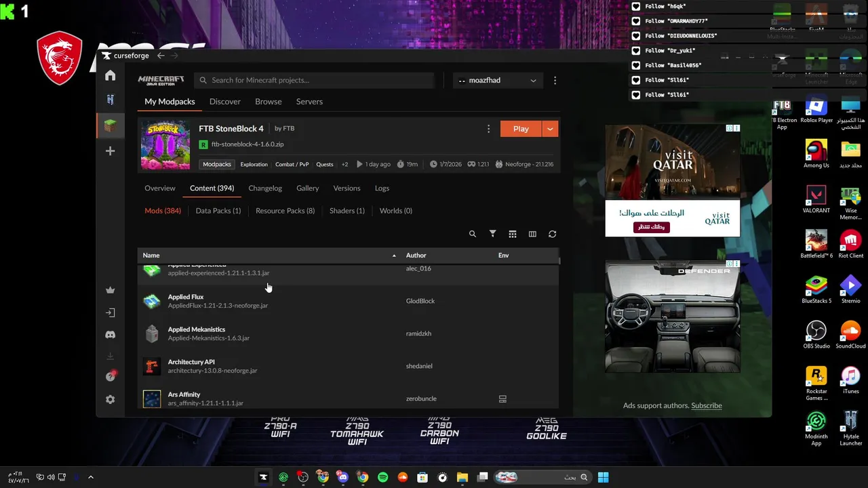This screenshot has height=488, width=868.
Task: Open the three-dot menu next to the profile dropdown
Action: click(555, 80)
